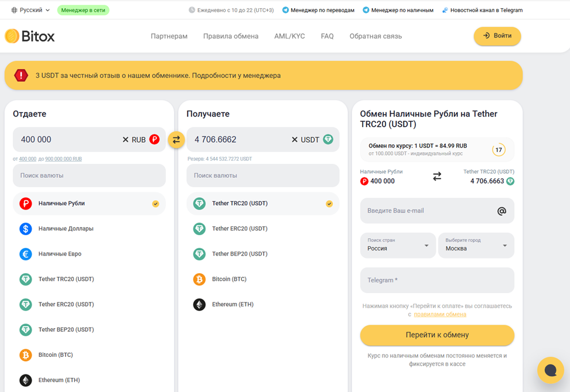
Task: Pick Bitcoin (BTC) in Отдаете list
Action: (x=89, y=355)
